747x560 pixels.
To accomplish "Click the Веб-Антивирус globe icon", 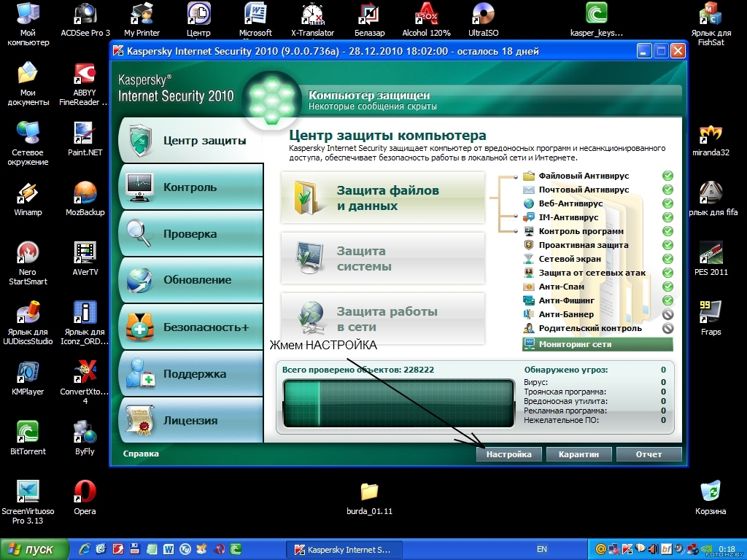I will (x=529, y=203).
